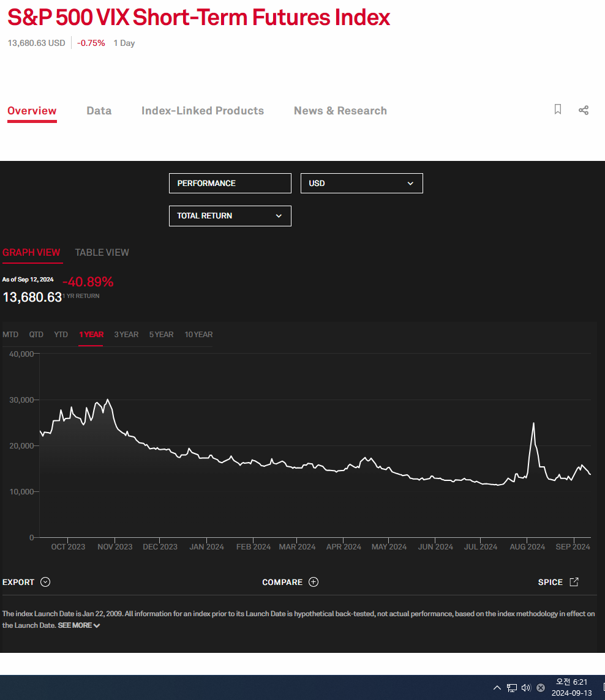Select QTD time range
605x700 pixels.
point(36,334)
